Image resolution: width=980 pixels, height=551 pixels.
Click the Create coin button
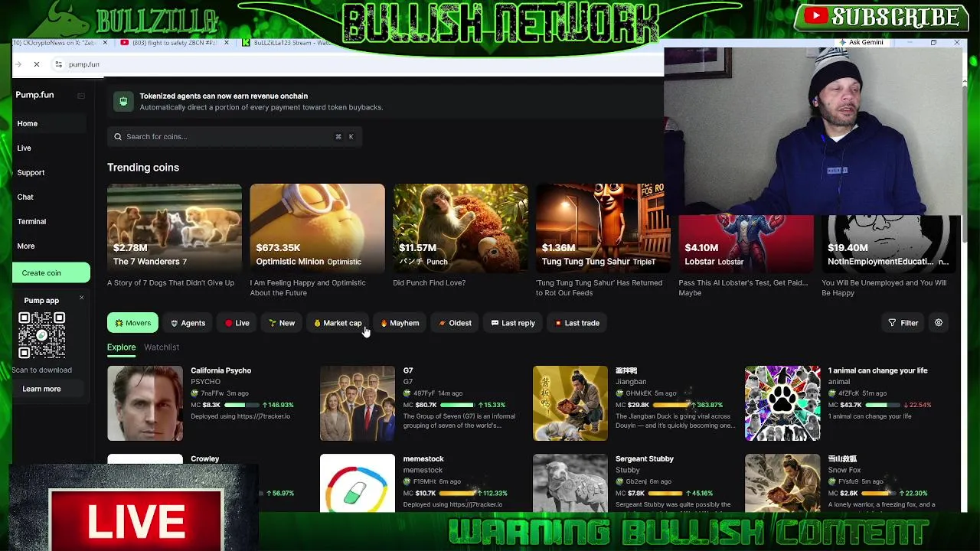(51, 272)
